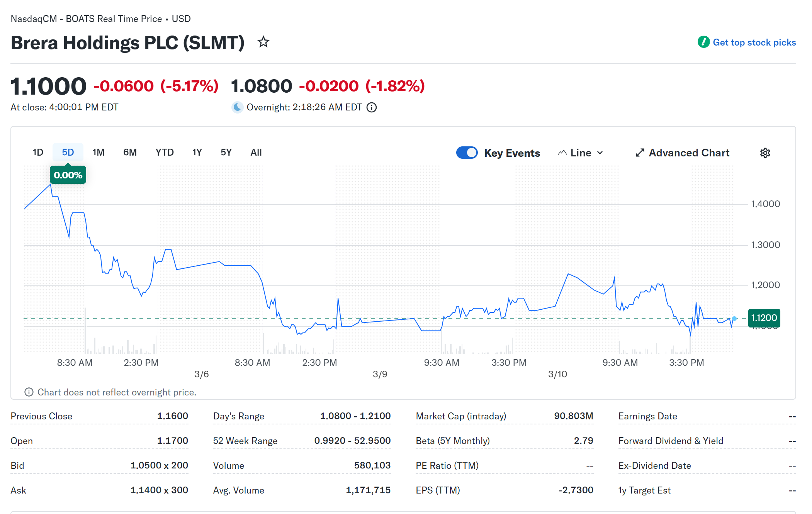This screenshot has width=812, height=514.
Task: Click the 0.00% chart tooltip badge
Action: (x=68, y=175)
